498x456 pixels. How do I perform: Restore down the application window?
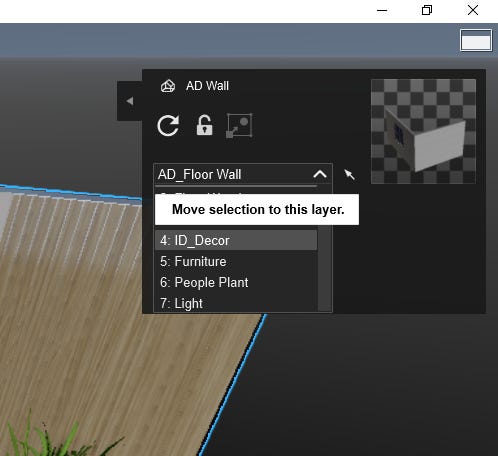click(427, 10)
